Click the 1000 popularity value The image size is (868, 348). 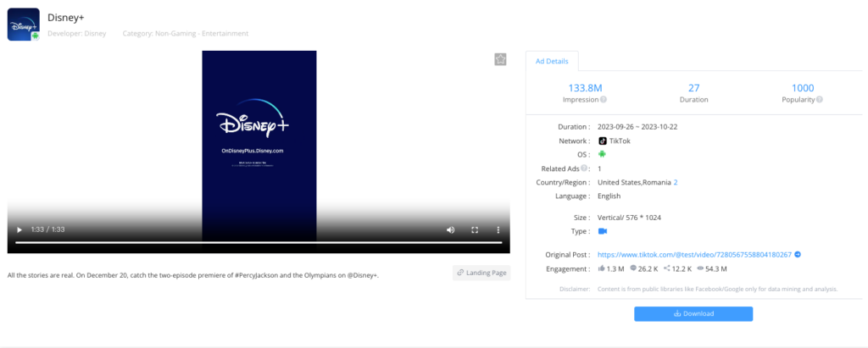point(803,88)
